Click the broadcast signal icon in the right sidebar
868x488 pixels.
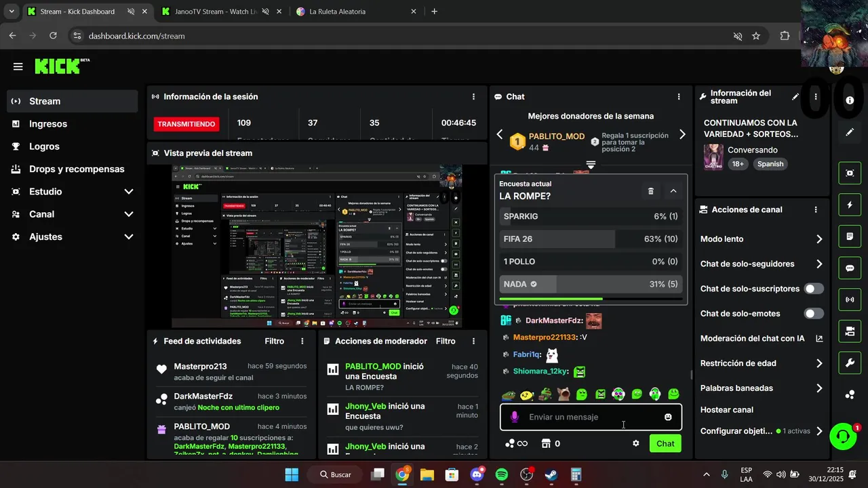pyautogui.click(x=850, y=300)
